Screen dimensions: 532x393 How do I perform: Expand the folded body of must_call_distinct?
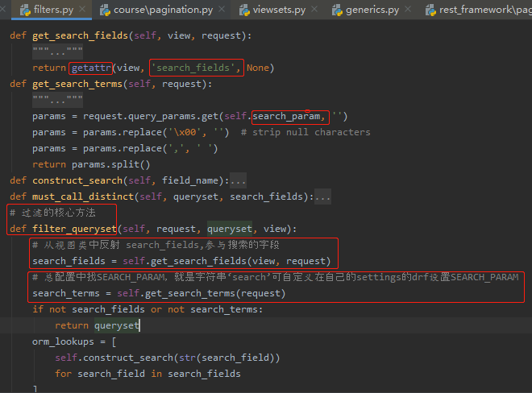point(322,197)
